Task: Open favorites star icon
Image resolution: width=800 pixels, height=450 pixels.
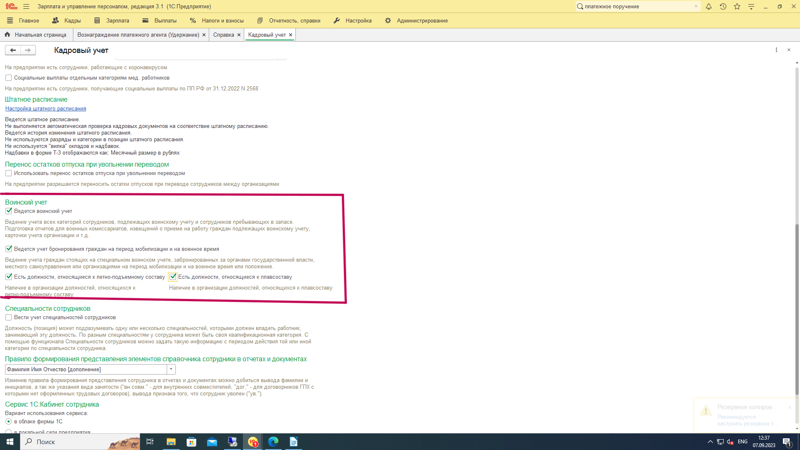Action: pos(737,7)
